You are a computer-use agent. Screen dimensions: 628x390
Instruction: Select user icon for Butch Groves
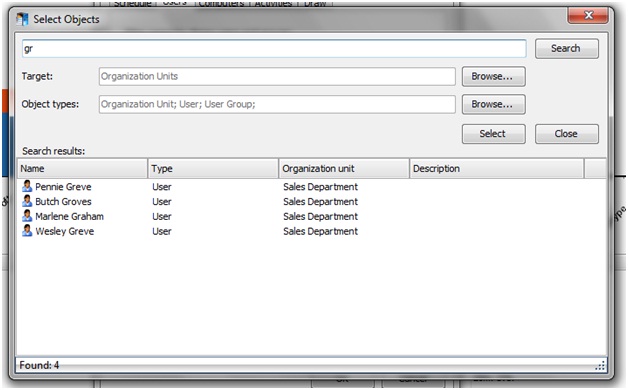(27, 201)
